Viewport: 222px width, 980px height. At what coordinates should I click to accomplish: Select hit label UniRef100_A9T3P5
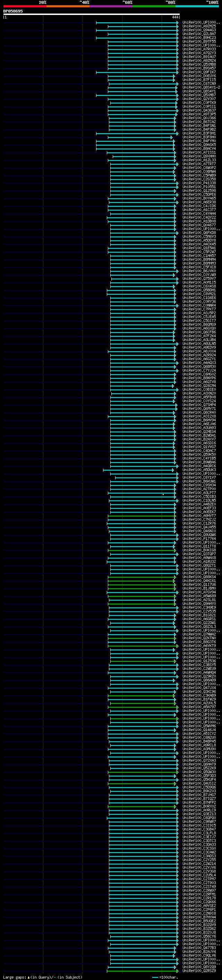(x=199, y=114)
